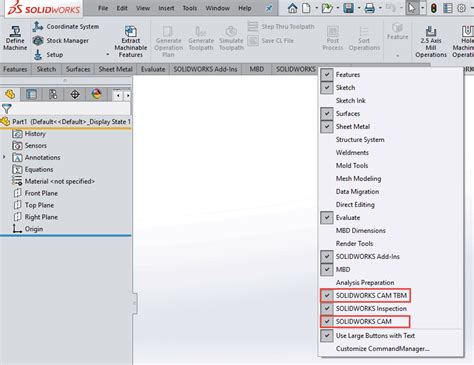The width and height of the screenshot is (474, 365).
Task: Open the Options gear icon
Action: tap(461, 8)
